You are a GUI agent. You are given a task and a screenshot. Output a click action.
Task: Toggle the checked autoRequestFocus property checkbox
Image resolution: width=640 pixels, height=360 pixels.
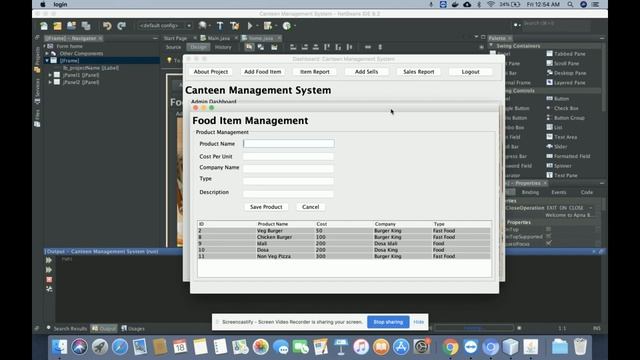549,243
